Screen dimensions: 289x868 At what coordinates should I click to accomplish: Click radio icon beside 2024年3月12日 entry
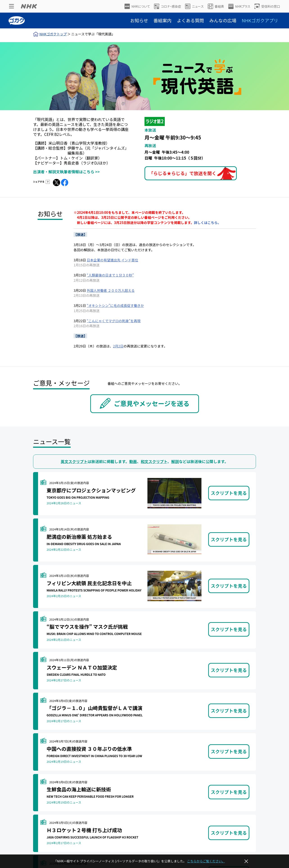pyautogui.click(x=43, y=619)
